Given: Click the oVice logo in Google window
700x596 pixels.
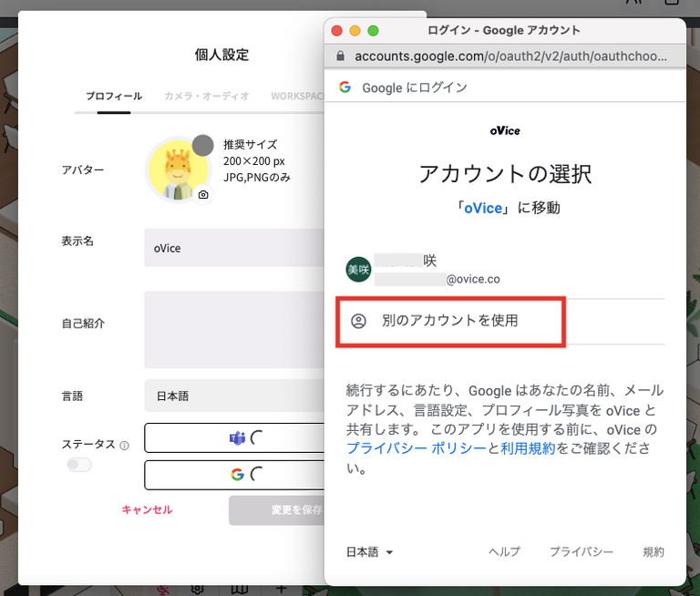Looking at the screenshot, I should tap(505, 131).
